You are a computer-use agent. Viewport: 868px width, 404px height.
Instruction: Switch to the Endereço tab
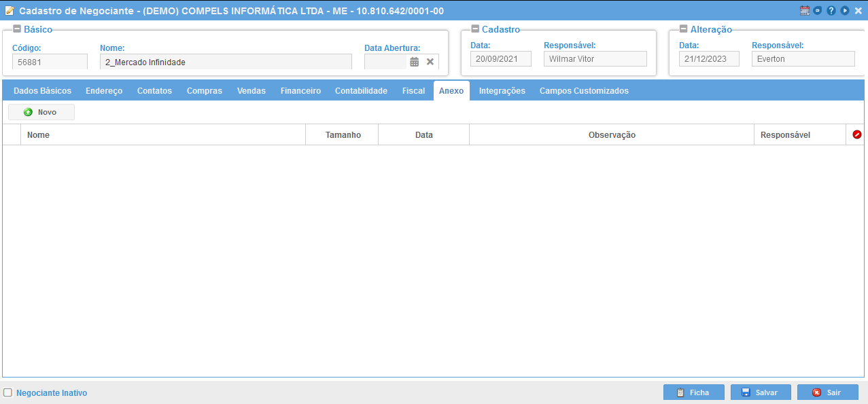104,91
